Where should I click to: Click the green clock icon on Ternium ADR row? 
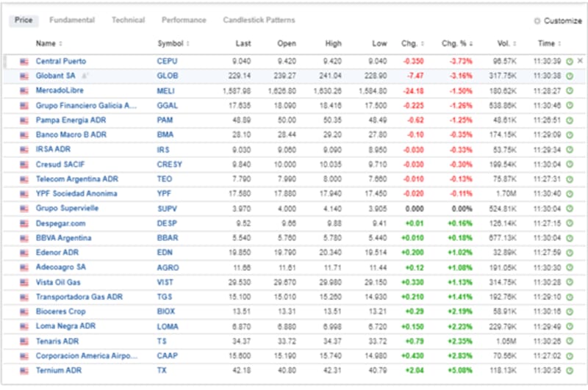click(570, 371)
